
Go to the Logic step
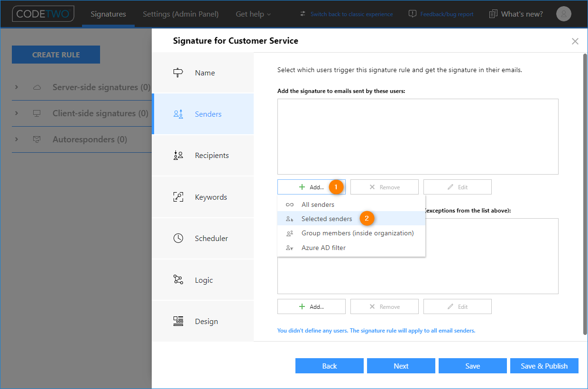(x=203, y=280)
